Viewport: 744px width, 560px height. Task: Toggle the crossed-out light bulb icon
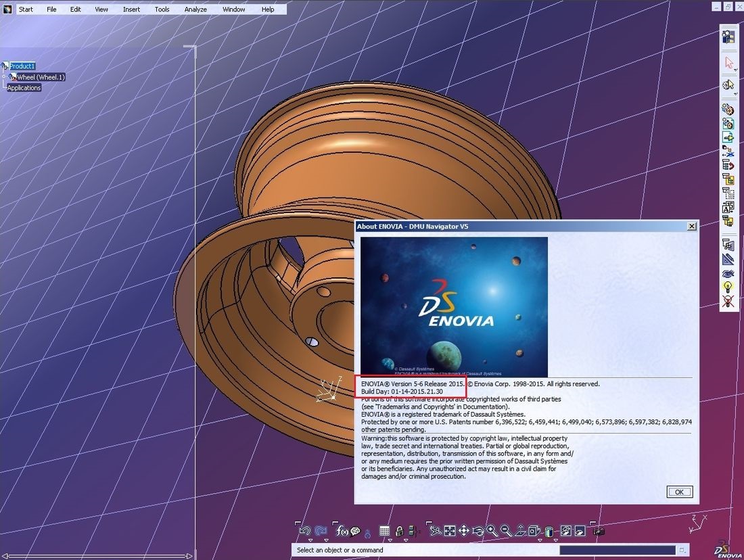pyautogui.click(x=728, y=302)
